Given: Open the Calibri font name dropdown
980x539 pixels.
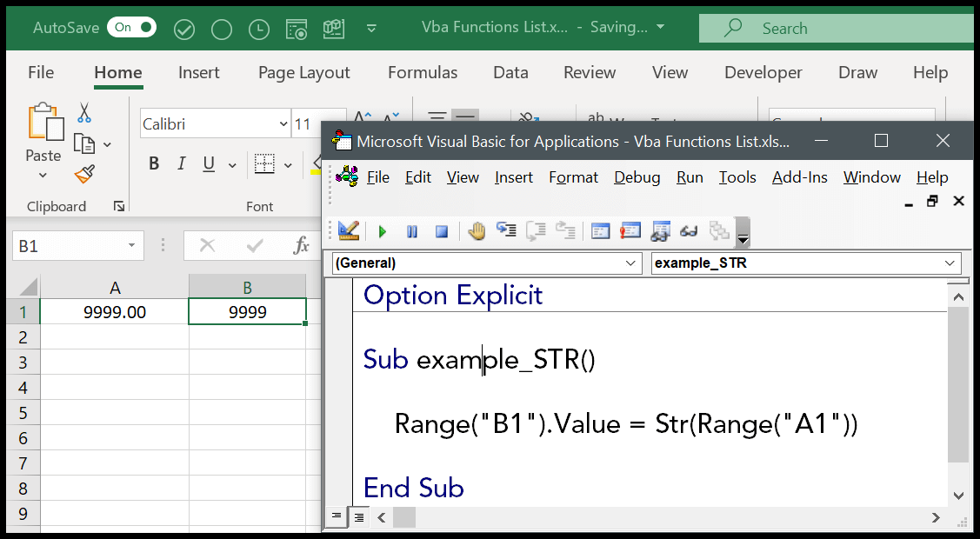Looking at the screenshot, I should (283, 124).
